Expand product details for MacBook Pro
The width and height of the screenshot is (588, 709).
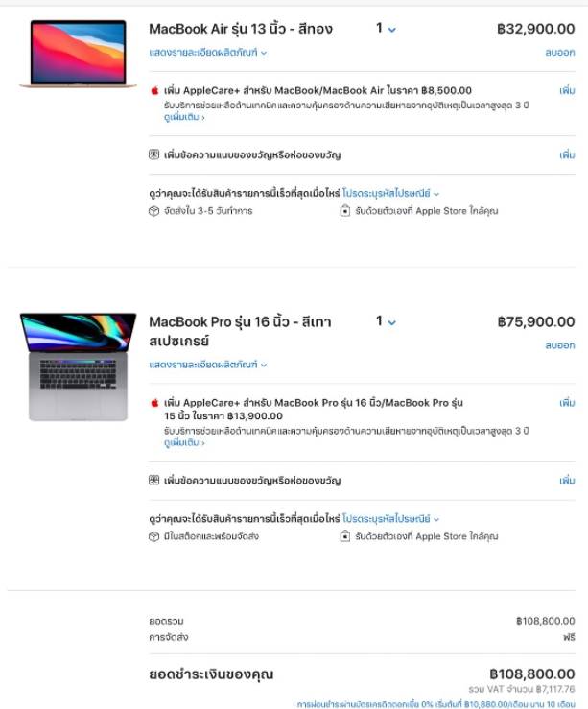(208, 365)
